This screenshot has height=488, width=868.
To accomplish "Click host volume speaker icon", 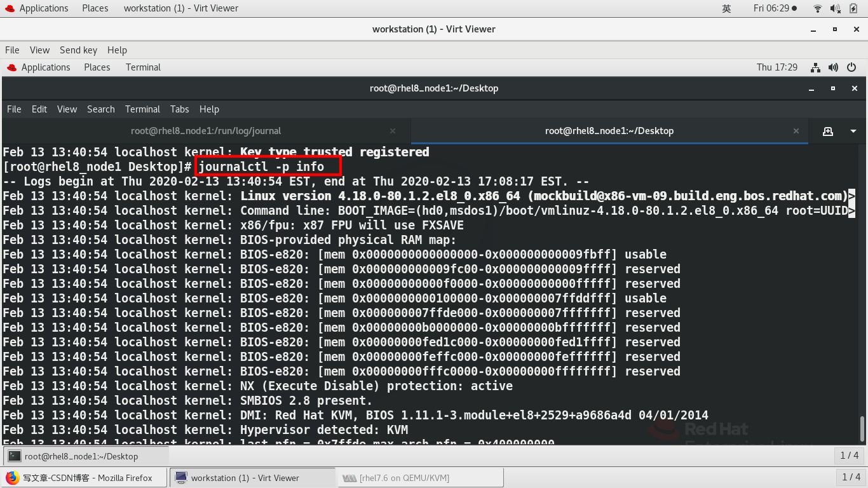I will tap(836, 8).
